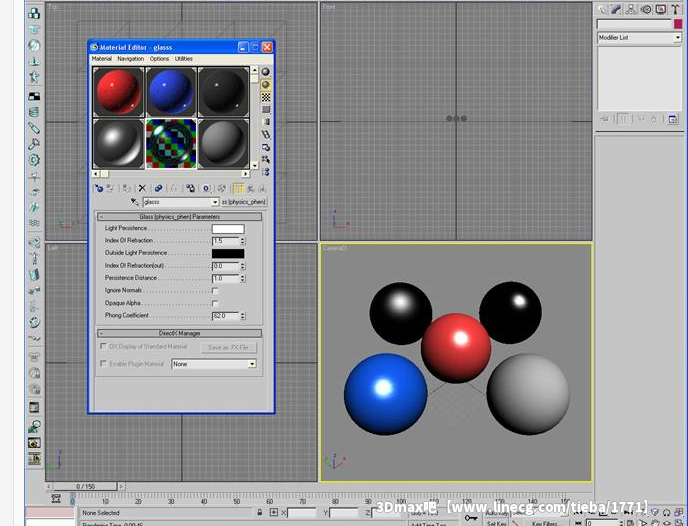Open the Modify command panel tab
The image size is (688, 526).
click(x=616, y=9)
